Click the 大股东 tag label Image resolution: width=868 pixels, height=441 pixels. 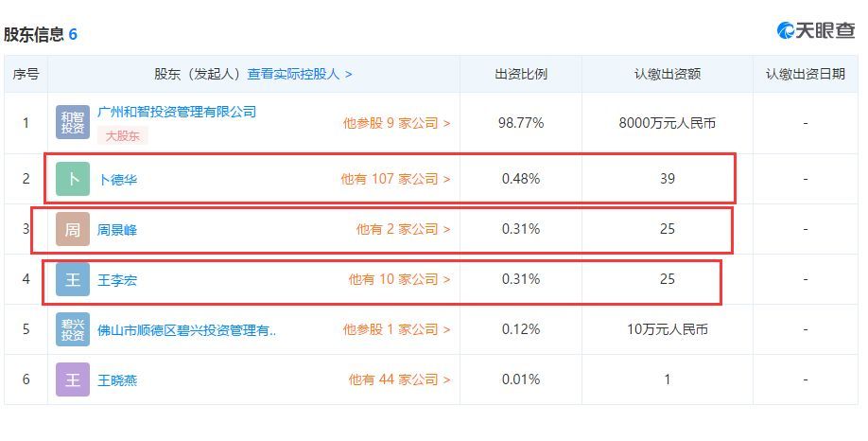point(122,135)
